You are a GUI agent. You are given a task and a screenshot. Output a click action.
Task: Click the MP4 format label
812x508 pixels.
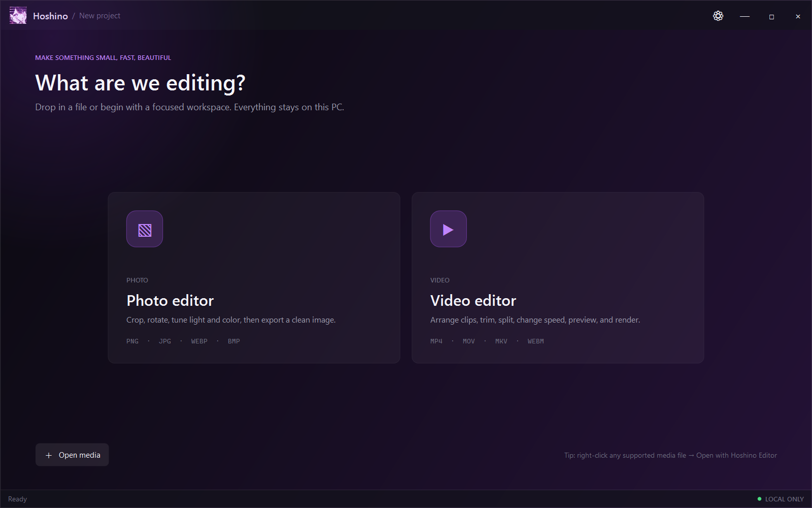click(436, 341)
